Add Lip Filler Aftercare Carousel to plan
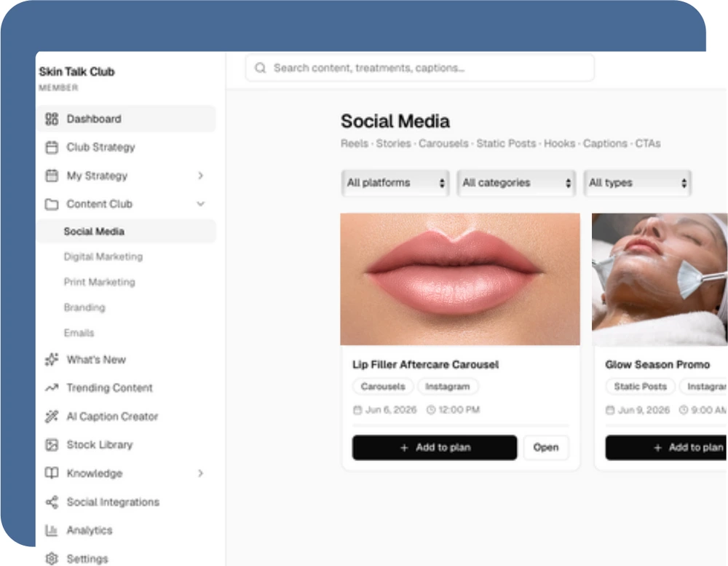This screenshot has width=728, height=566. click(435, 447)
